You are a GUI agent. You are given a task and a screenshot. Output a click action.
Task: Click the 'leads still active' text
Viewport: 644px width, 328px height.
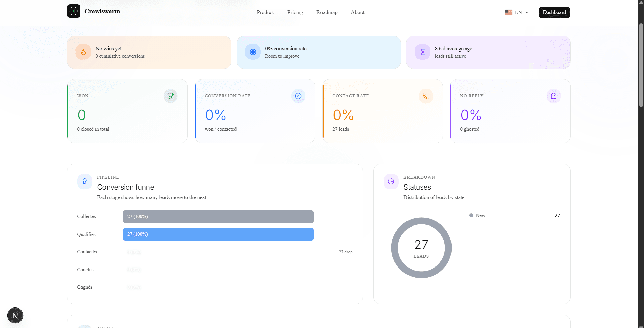pos(450,56)
